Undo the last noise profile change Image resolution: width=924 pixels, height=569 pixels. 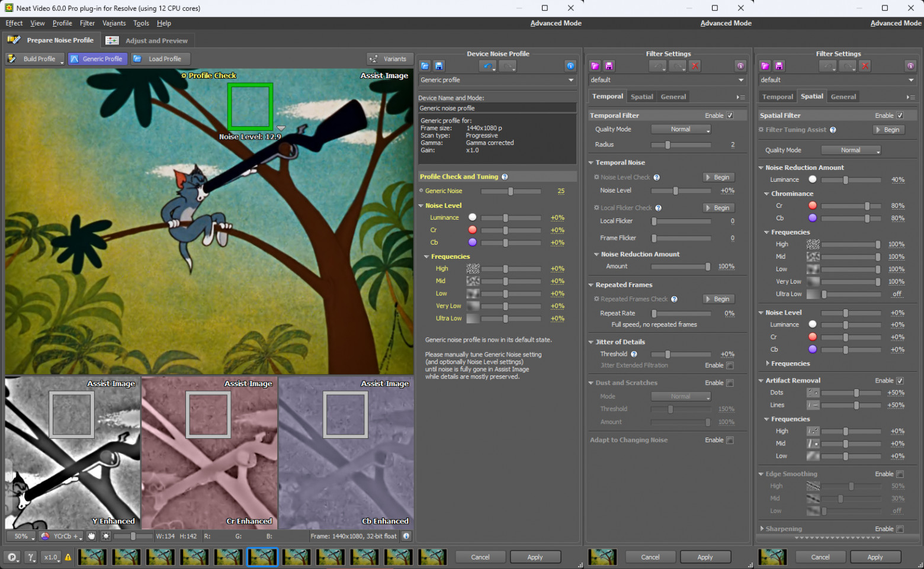(x=487, y=66)
